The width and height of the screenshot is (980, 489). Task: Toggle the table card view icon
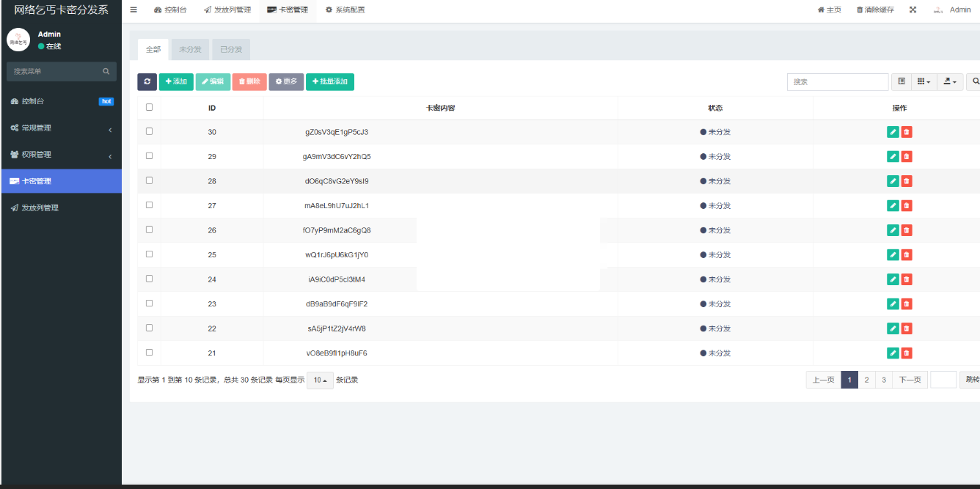[x=902, y=81]
